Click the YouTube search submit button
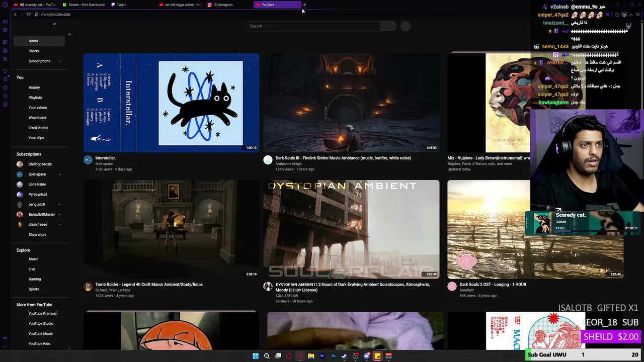This screenshot has height=362, width=644. click(x=388, y=26)
